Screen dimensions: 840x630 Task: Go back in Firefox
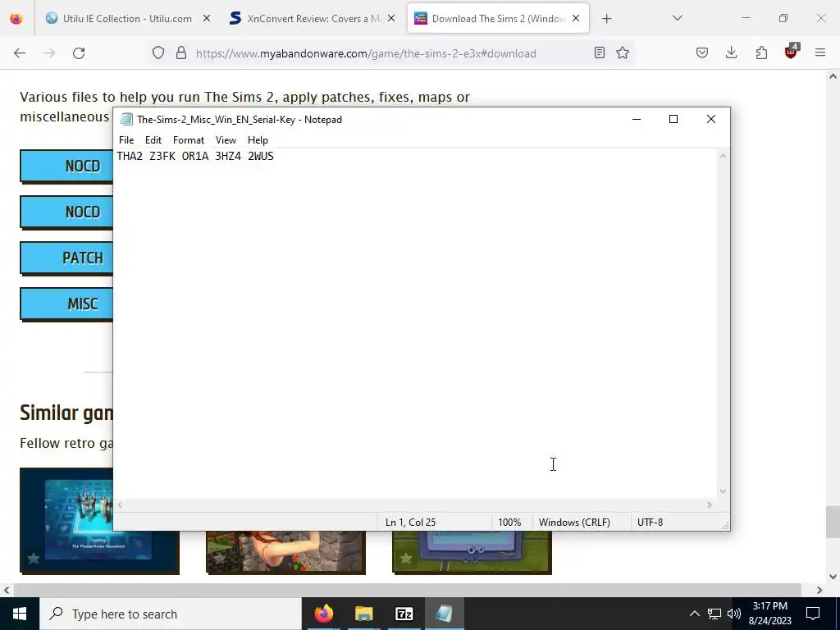[x=20, y=53]
